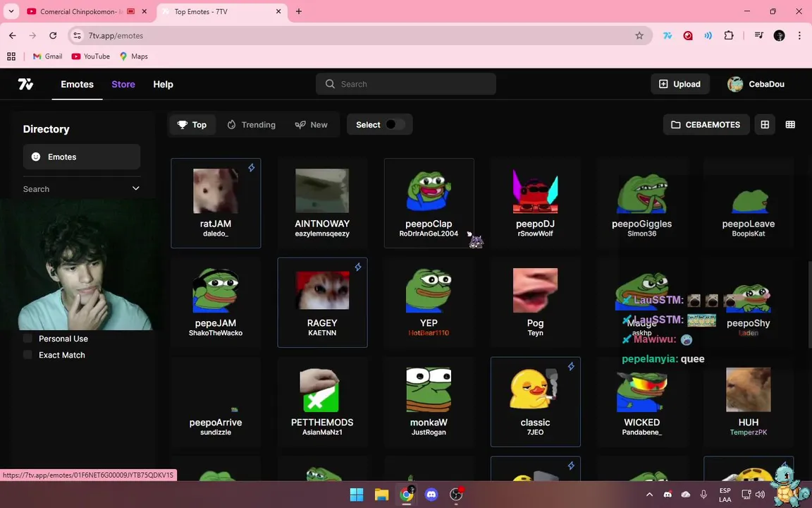Open the 7TV browser extension icon
This screenshot has height=508, width=812.
668,35
